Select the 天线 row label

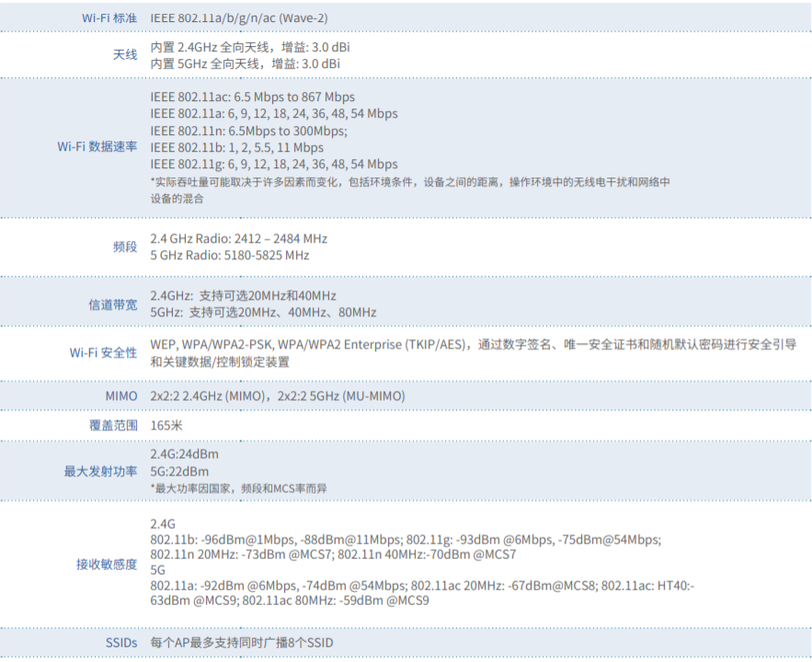[x=125, y=55]
